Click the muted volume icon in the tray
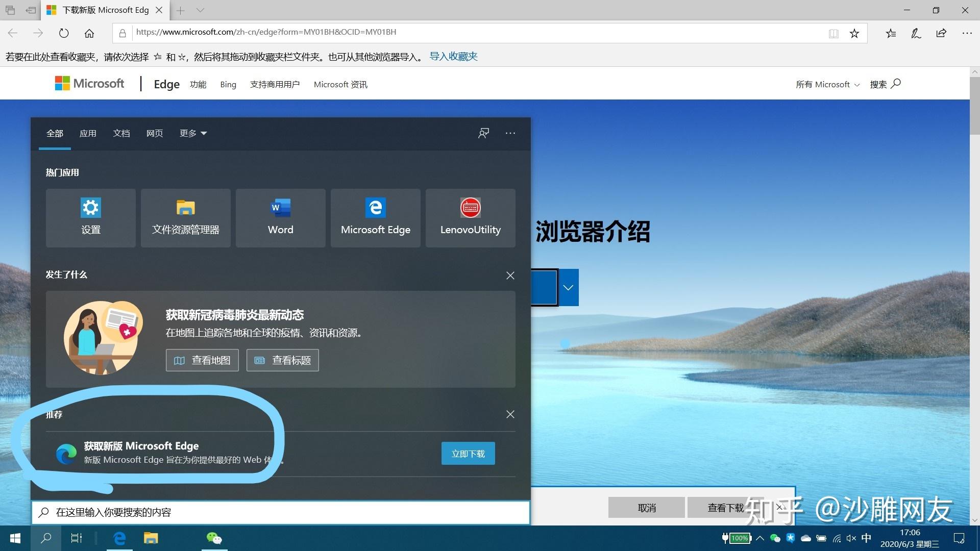Viewport: 980px width, 551px height. 851,538
